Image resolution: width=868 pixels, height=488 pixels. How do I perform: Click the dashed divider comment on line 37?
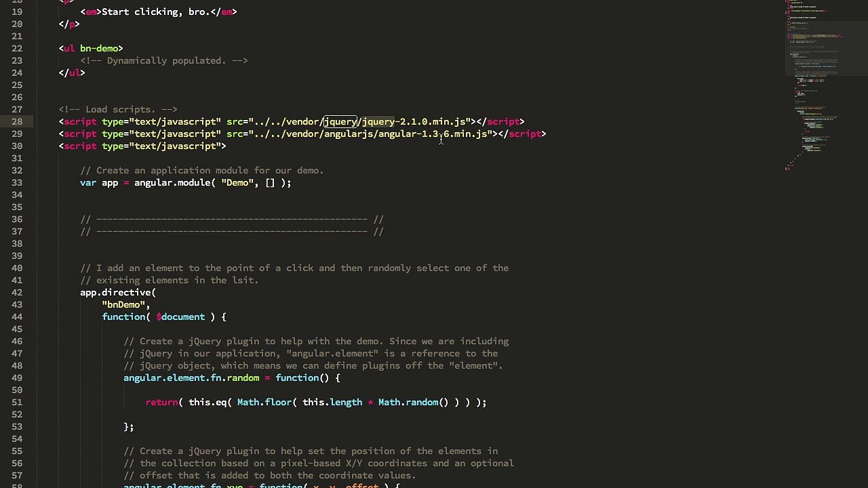click(232, 232)
